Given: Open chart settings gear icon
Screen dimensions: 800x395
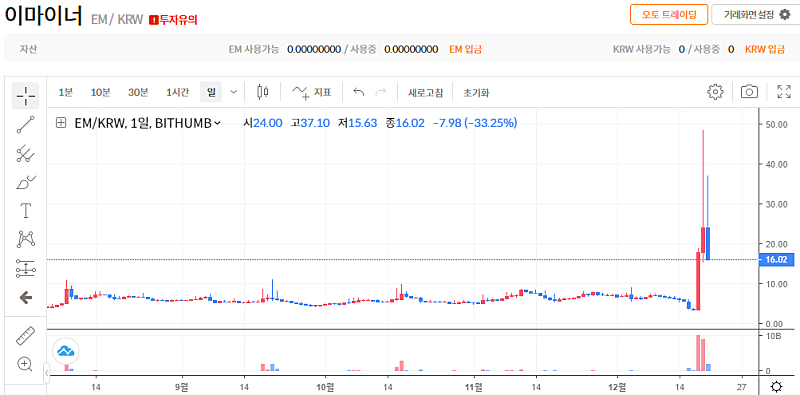Looking at the screenshot, I should pyautogui.click(x=715, y=92).
